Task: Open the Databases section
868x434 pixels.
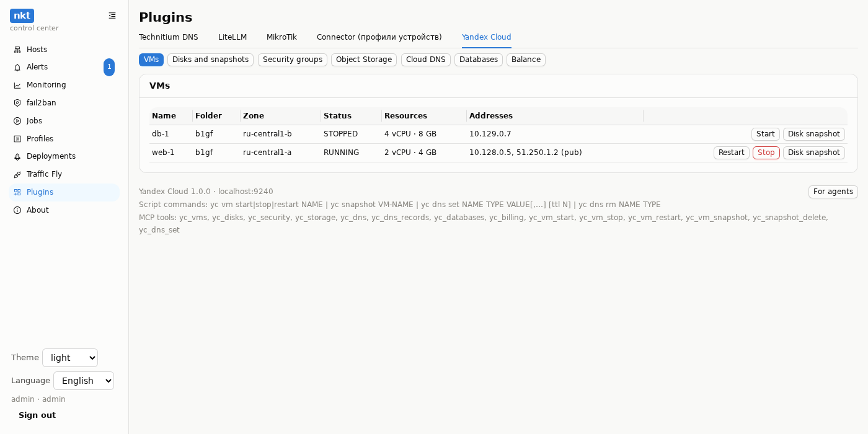Action: [479, 60]
